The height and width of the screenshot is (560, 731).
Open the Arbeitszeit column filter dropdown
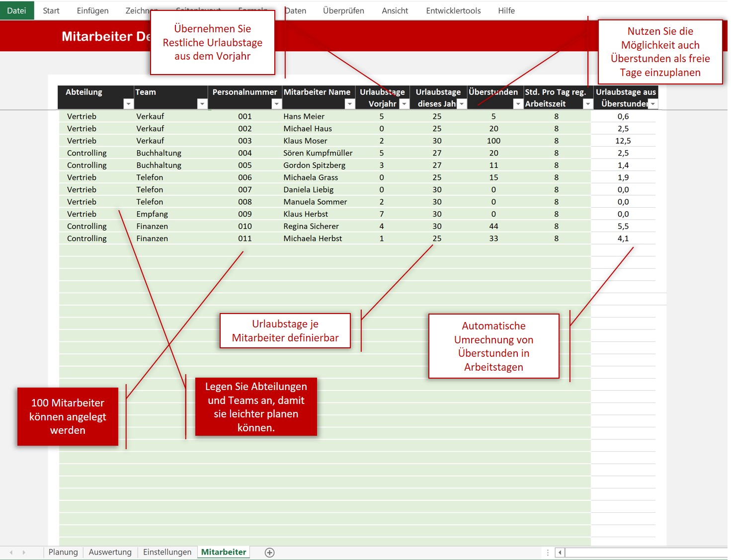pos(588,104)
